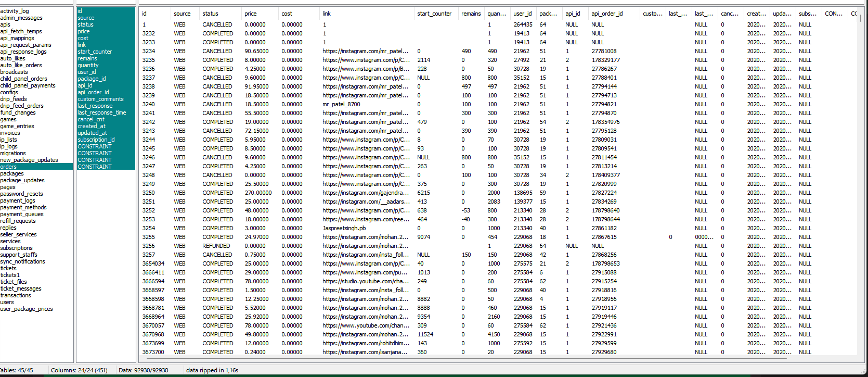The height and width of the screenshot is (377, 868).
Task: Select the refill_requests table
Action: 18,221
